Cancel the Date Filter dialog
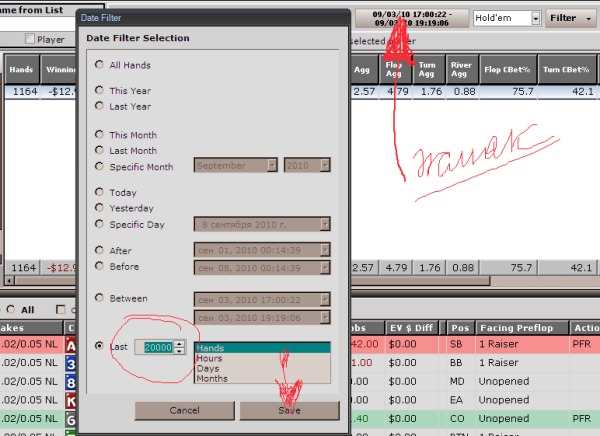Viewport: 600px width, 436px height. tap(184, 410)
